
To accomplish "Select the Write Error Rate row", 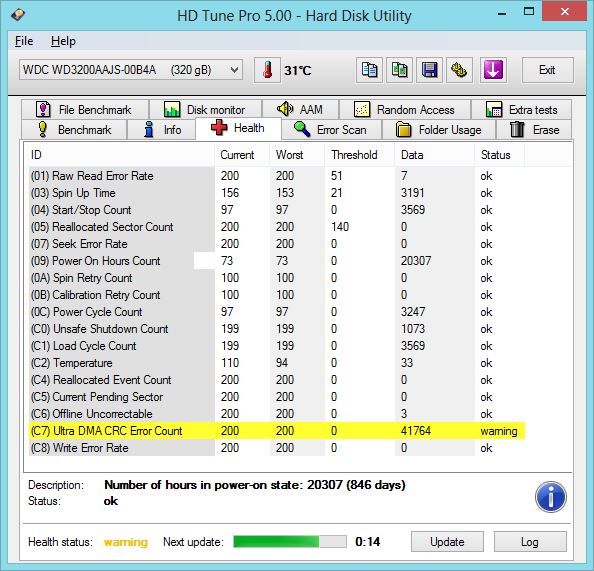I will point(277,448).
